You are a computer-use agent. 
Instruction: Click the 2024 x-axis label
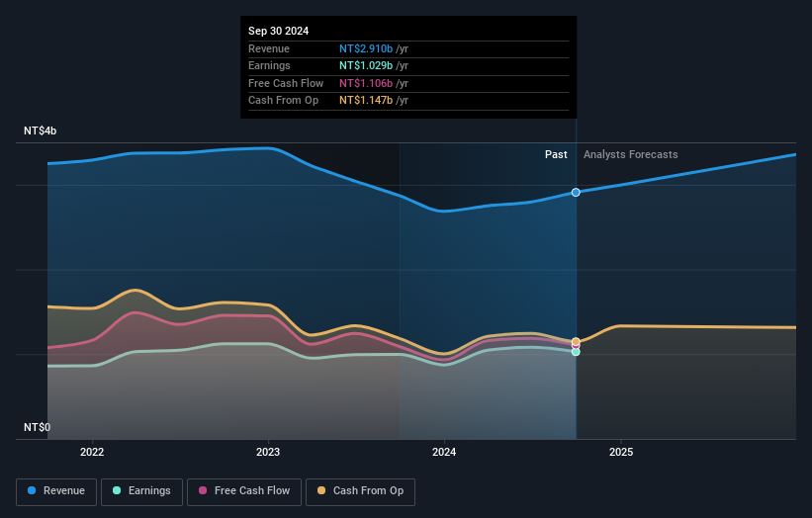pos(444,452)
